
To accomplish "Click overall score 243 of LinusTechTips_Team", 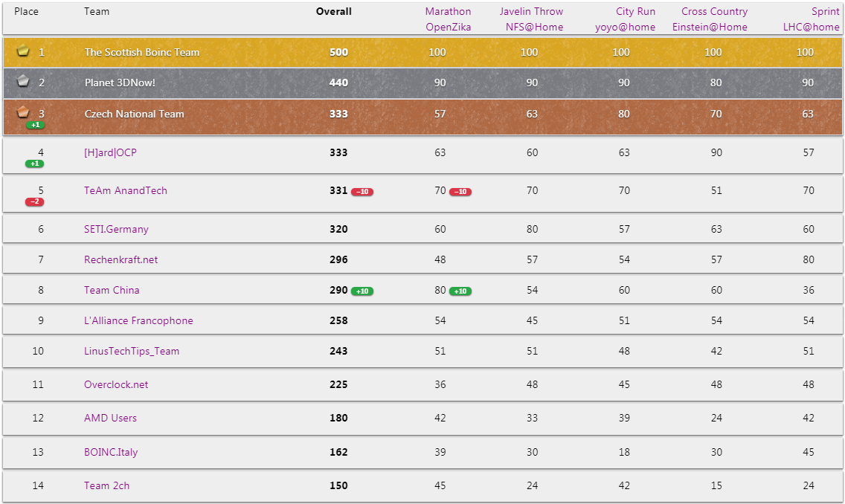I will (x=338, y=351).
